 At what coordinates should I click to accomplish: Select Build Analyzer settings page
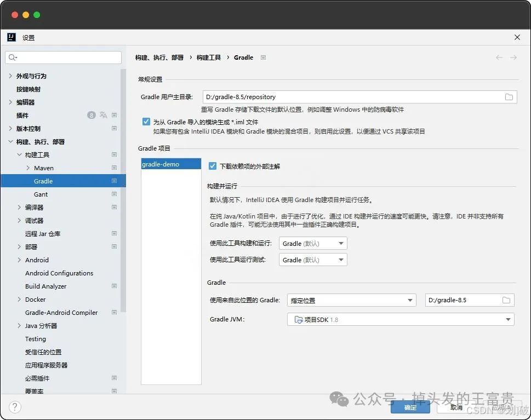tap(45, 286)
